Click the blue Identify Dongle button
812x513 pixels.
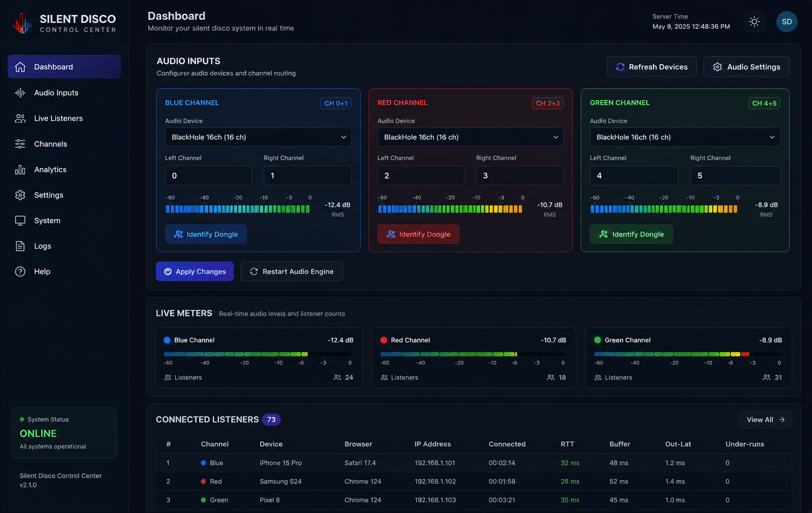[206, 234]
